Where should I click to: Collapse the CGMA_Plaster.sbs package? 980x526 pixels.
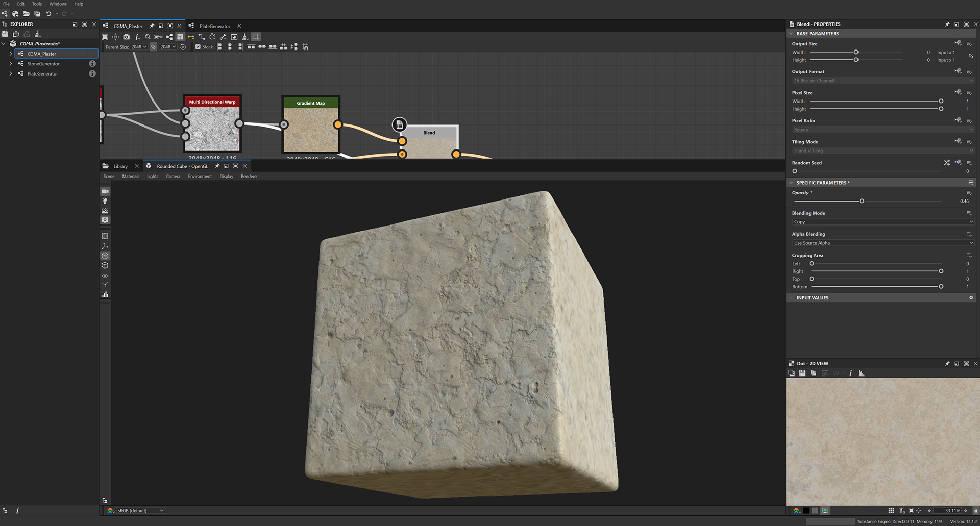[x=4, y=43]
